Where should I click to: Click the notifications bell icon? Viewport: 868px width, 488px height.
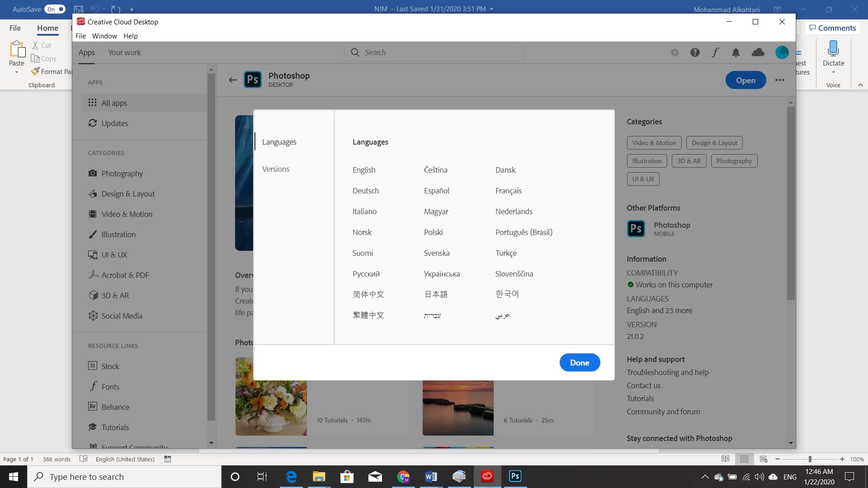736,52
